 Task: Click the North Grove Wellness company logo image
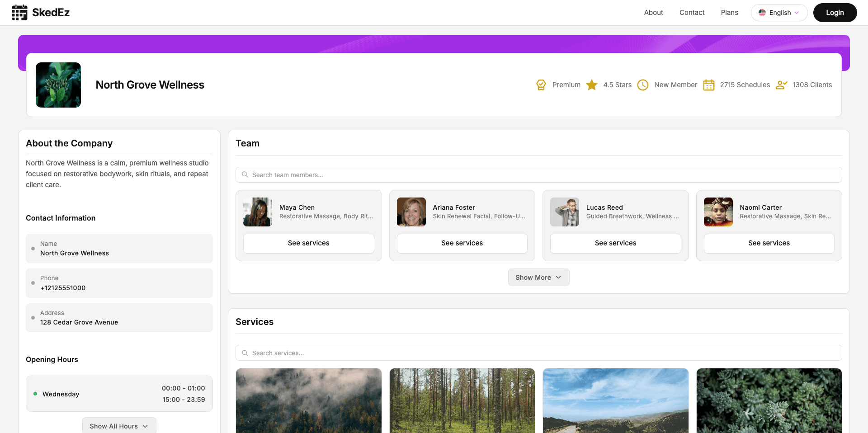[58, 85]
